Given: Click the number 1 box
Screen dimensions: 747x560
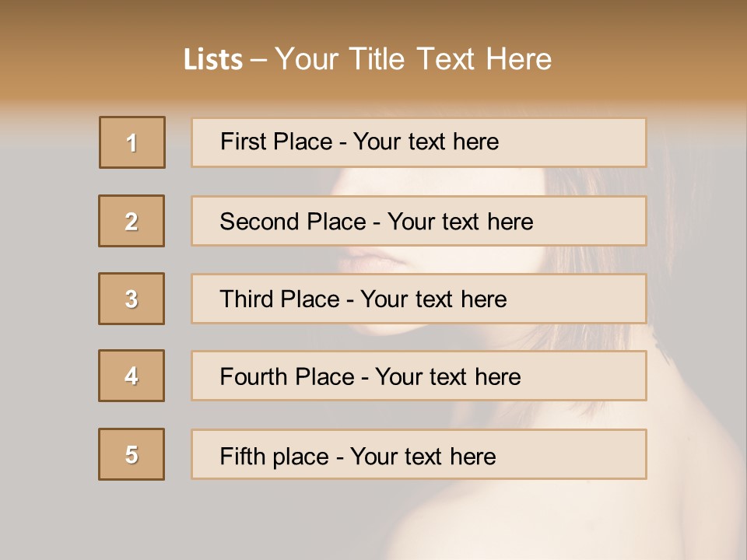Looking at the screenshot, I should pyautogui.click(x=132, y=142).
